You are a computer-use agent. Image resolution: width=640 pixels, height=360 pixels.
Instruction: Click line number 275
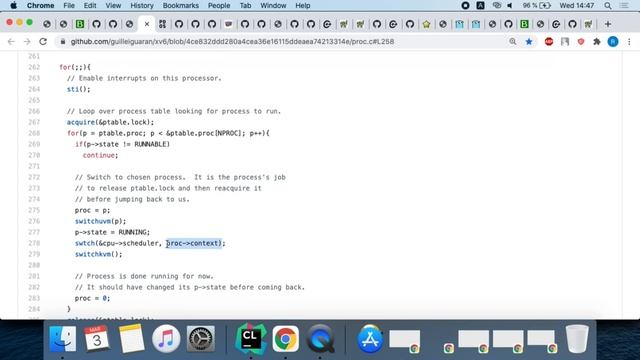tap(34, 210)
